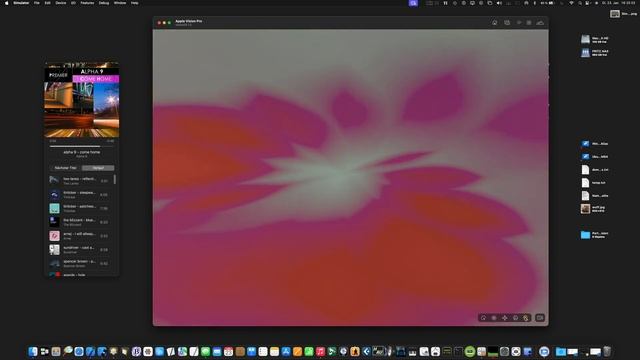Select the highlighted fifth camera control in Simulator
The width and height of the screenshot is (640, 360).
(x=526, y=318)
